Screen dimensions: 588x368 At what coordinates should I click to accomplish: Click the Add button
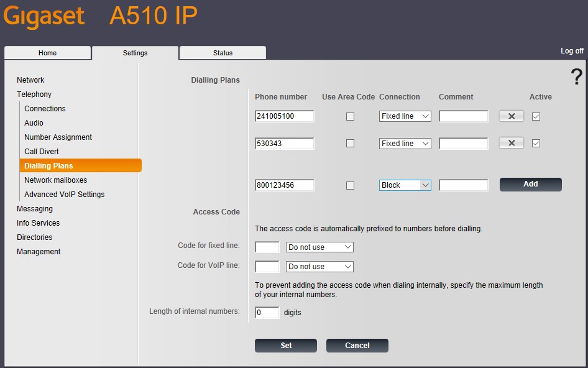[531, 184]
